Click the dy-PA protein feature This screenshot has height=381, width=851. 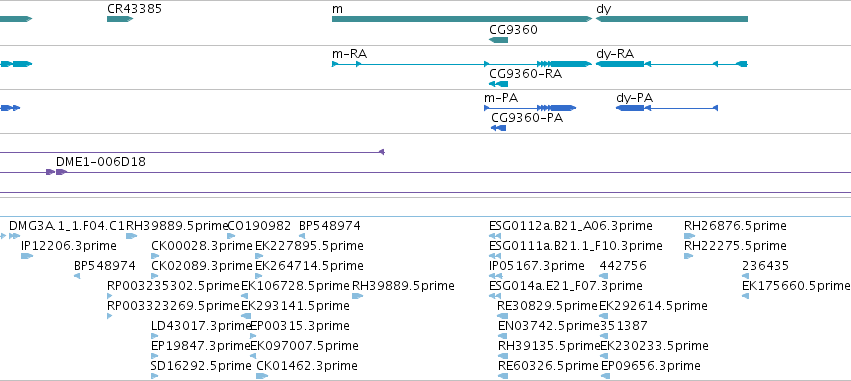click(667, 108)
